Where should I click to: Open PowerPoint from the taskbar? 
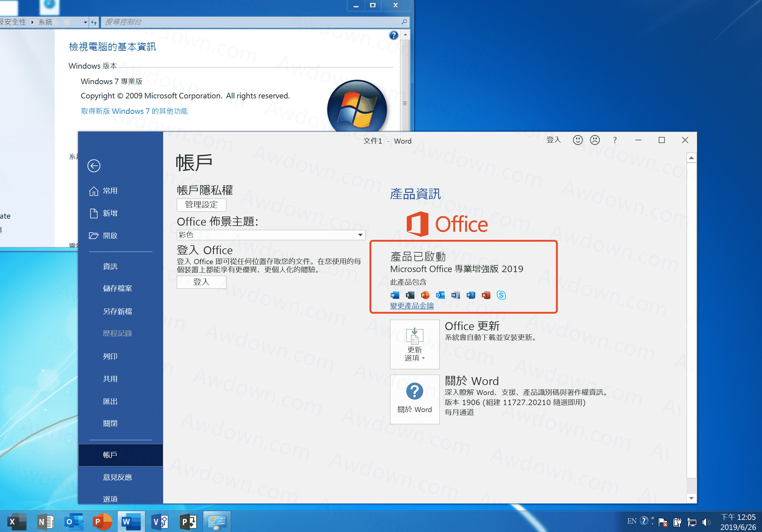coord(102,522)
